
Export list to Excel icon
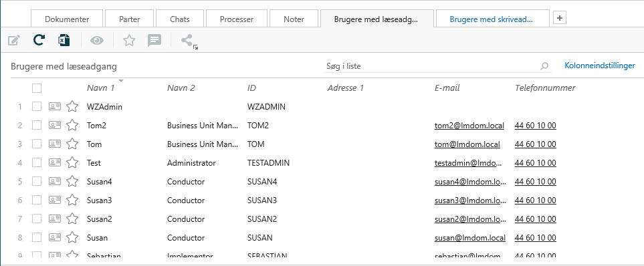point(64,40)
